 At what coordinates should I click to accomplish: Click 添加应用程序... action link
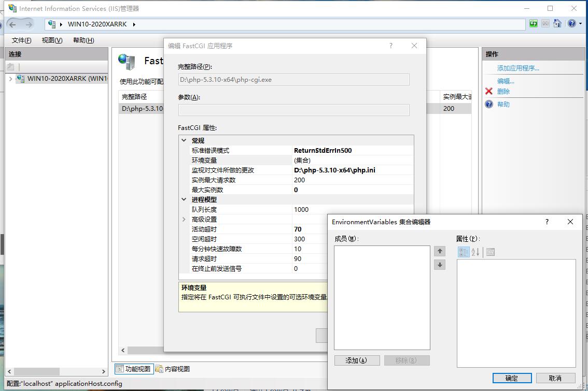click(x=518, y=68)
